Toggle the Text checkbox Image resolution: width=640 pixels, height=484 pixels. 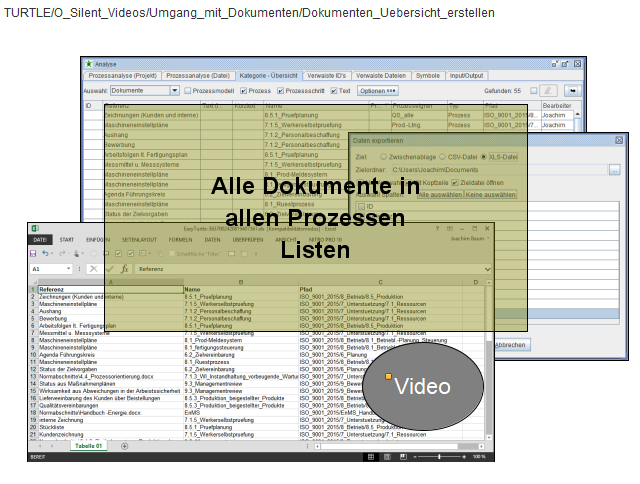(333, 91)
